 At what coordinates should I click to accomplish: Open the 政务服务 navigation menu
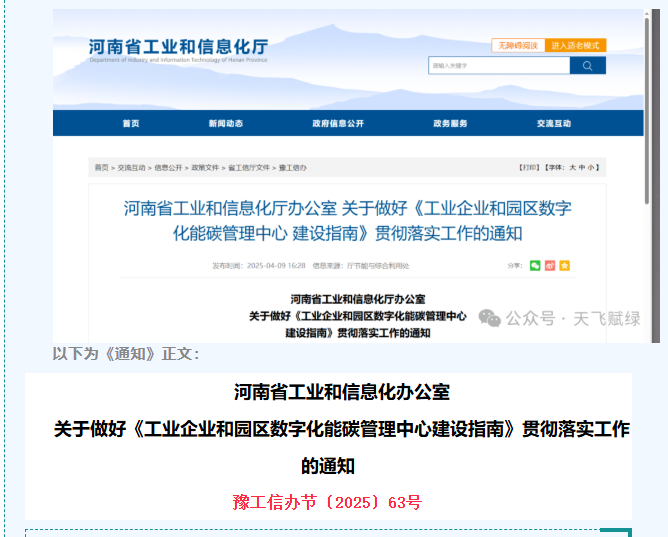click(x=450, y=123)
